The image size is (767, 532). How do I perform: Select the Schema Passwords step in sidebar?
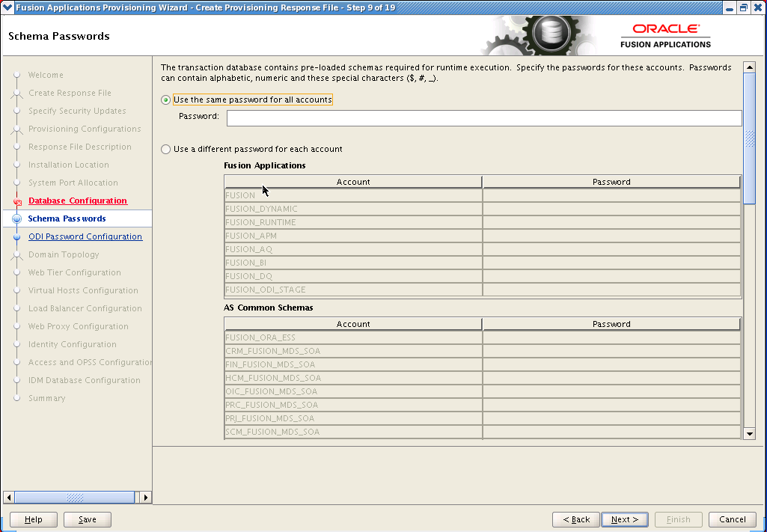(67, 218)
